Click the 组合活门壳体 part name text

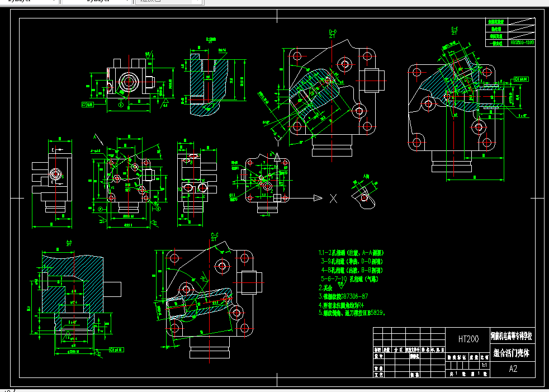click(x=513, y=352)
